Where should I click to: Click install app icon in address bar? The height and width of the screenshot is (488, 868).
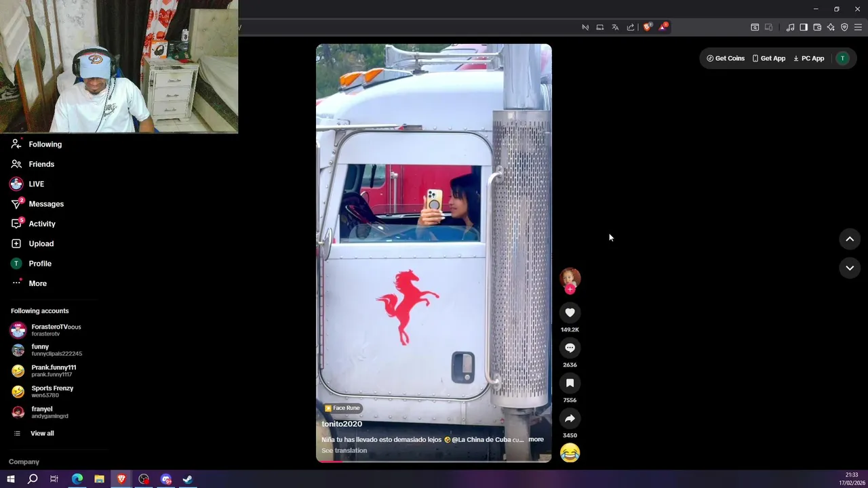pyautogui.click(x=600, y=27)
